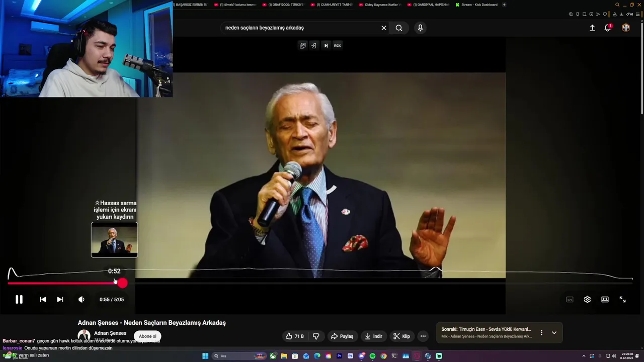Click the exit arrow overlay icon
644x362 pixels.
(x=313, y=45)
